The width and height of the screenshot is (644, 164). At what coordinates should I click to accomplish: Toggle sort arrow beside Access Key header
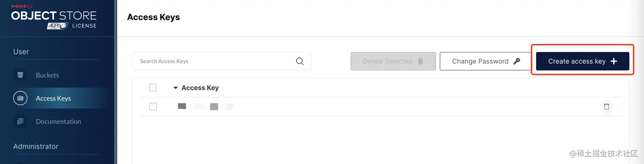(175, 88)
